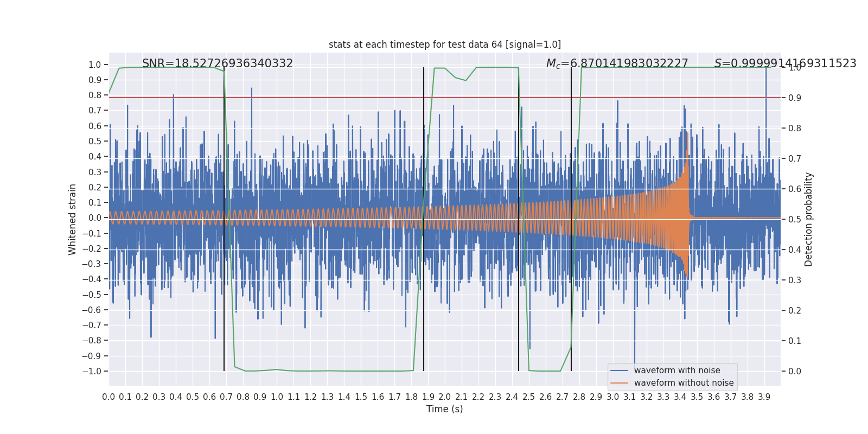The width and height of the screenshot is (868, 434).
Task: Click x-axis tick label 0.0
Action: tap(108, 397)
